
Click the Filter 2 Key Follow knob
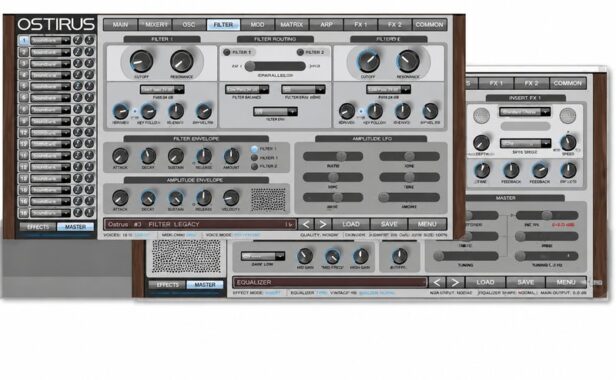tap(375, 111)
